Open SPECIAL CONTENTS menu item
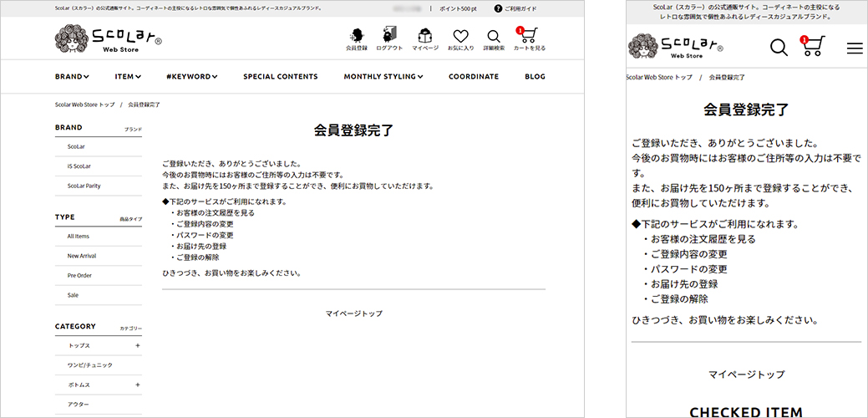Image resolution: width=868 pixels, height=418 pixels. pos(281,76)
